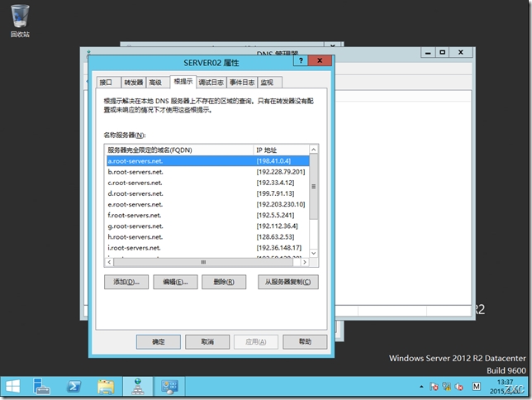Select h.root-servers.net. row
Screen dimensions: 532x400
pyautogui.click(x=207, y=237)
